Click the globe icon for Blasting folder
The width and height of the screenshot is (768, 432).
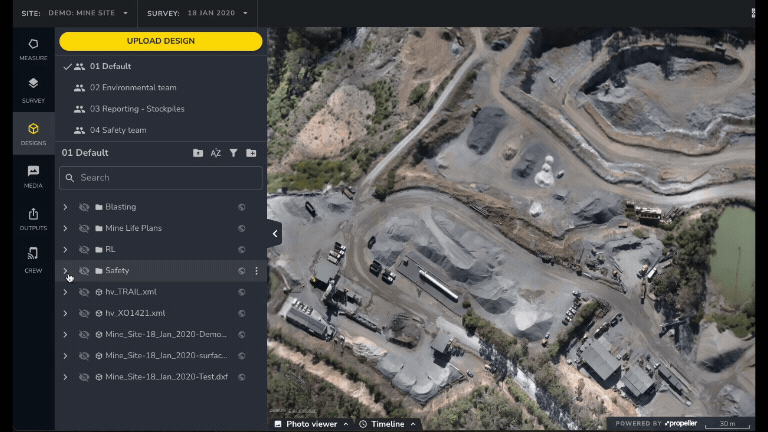[x=241, y=207]
